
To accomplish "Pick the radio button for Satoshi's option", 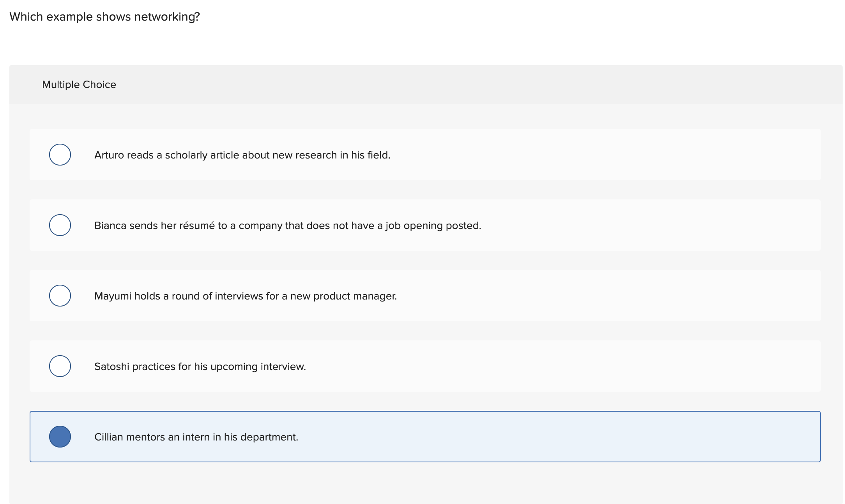I will [x=60, y=366].
